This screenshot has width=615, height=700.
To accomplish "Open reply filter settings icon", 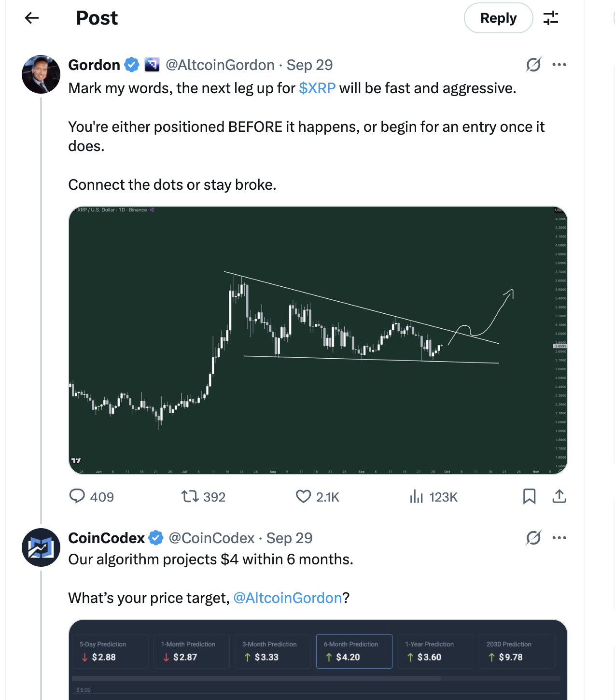I will pos(551,18).
